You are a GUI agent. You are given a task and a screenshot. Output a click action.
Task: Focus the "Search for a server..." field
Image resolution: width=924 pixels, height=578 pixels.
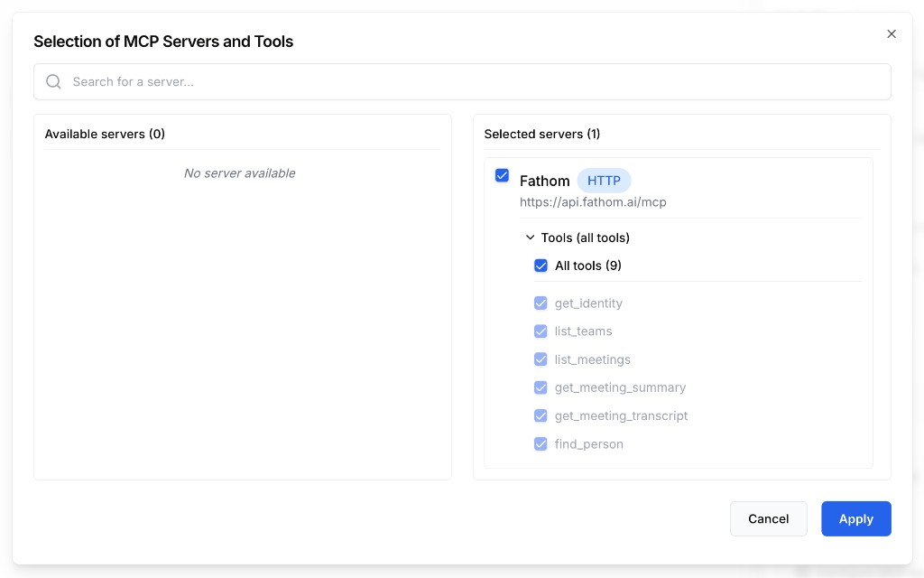[462, 81]
